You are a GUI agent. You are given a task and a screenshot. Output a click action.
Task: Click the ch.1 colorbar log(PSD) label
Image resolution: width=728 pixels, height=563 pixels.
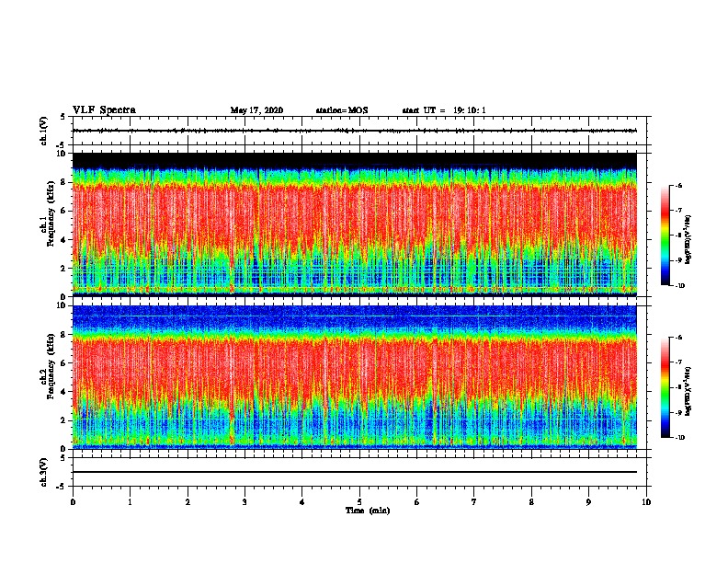point(688,239)
